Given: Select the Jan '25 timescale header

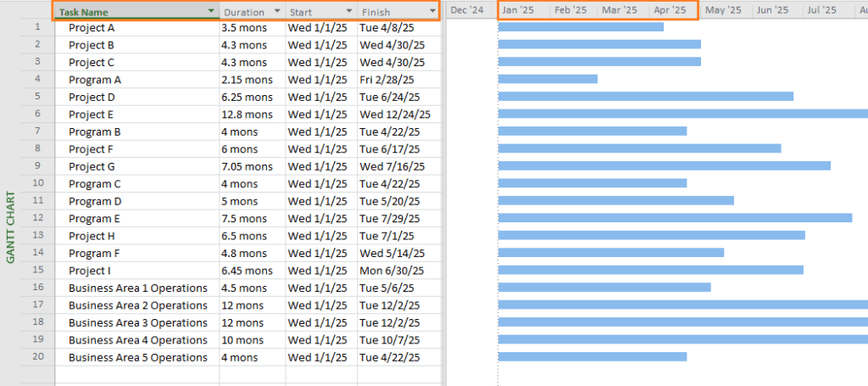Looking at the screenshot, I should point(518,10).
